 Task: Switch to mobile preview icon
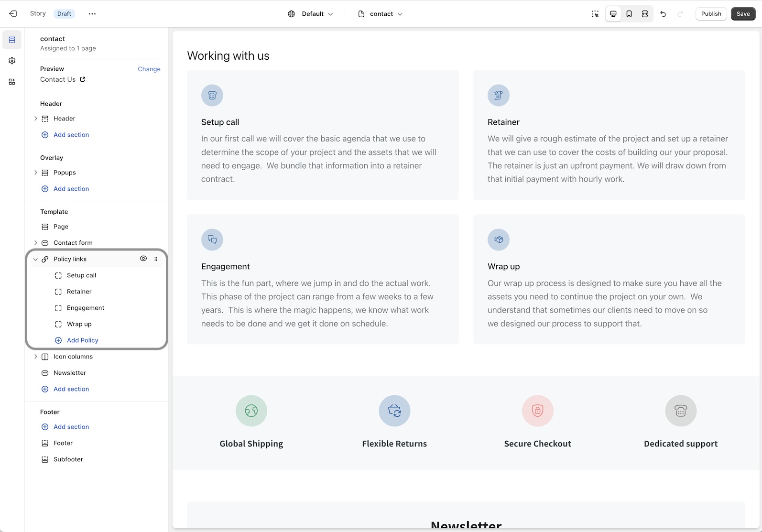629,14
